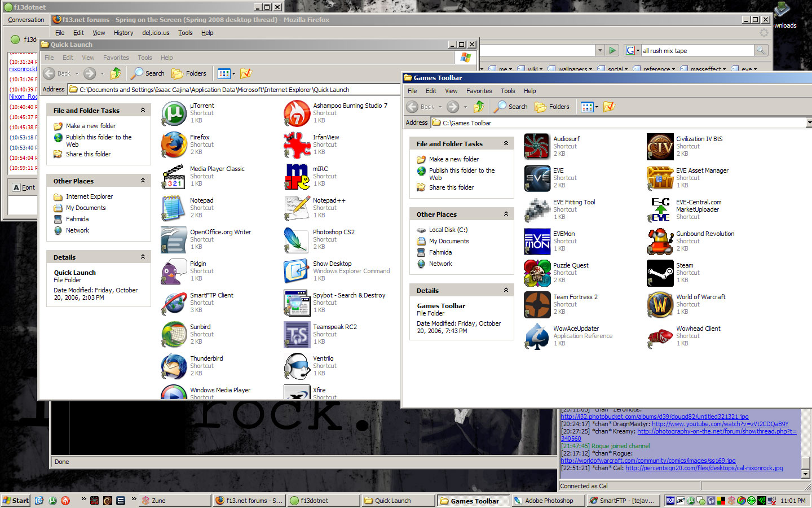This screenshot has width=812, height=508.
Task: Toggle Folders pane in Games Toolbar window
Action: [x=552, y=107]
